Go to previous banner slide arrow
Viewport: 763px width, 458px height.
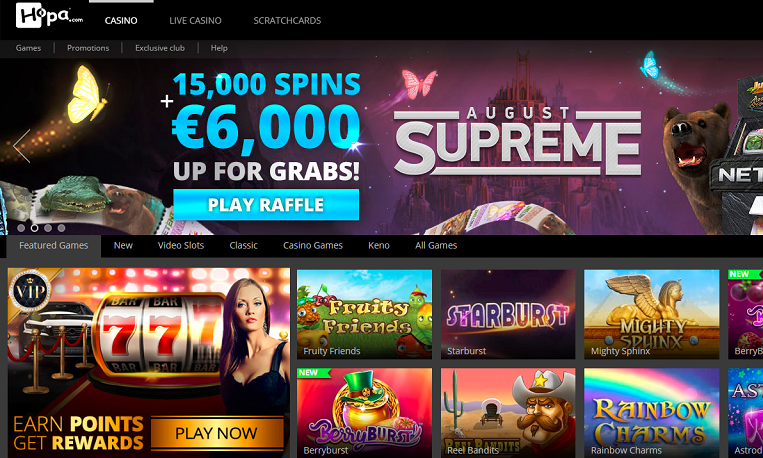[22, 146]
